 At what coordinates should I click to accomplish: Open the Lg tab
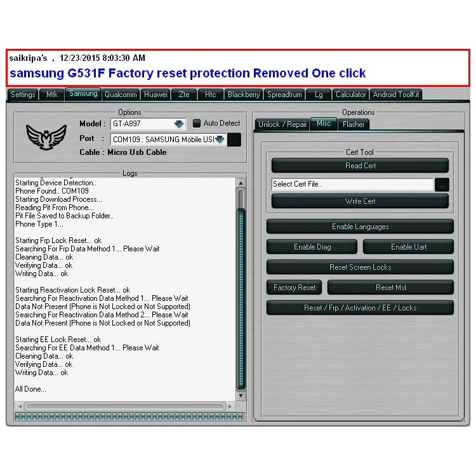point(319,95)
